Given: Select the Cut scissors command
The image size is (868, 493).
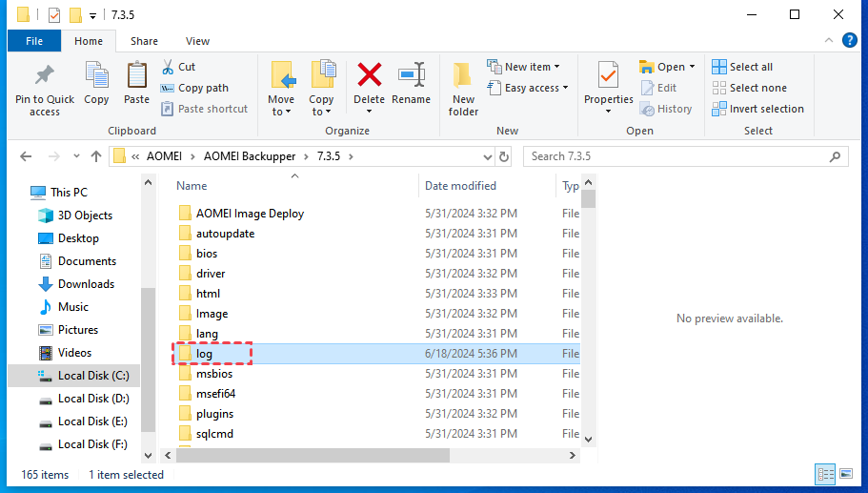Looking at the screenshot, I should click(179, 67).
